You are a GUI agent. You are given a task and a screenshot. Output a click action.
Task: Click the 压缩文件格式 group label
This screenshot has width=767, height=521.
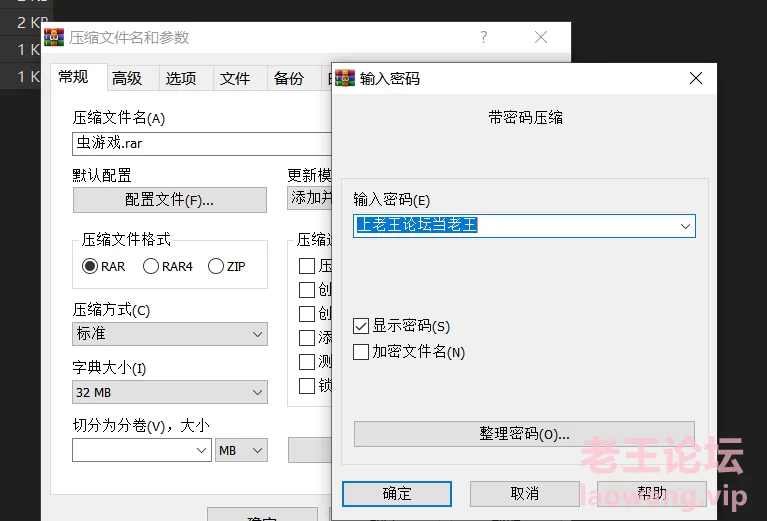pos(126,239)
